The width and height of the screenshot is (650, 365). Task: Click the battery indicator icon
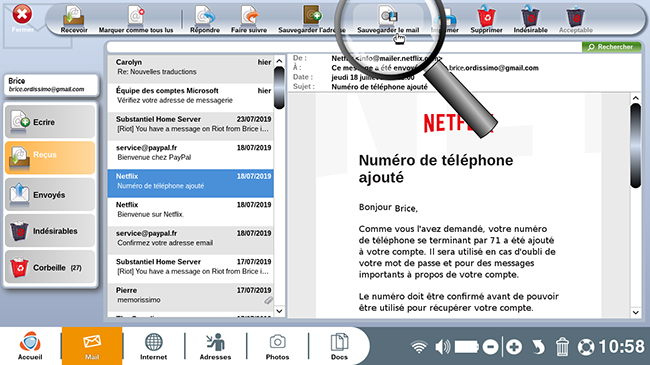point(467,347)
